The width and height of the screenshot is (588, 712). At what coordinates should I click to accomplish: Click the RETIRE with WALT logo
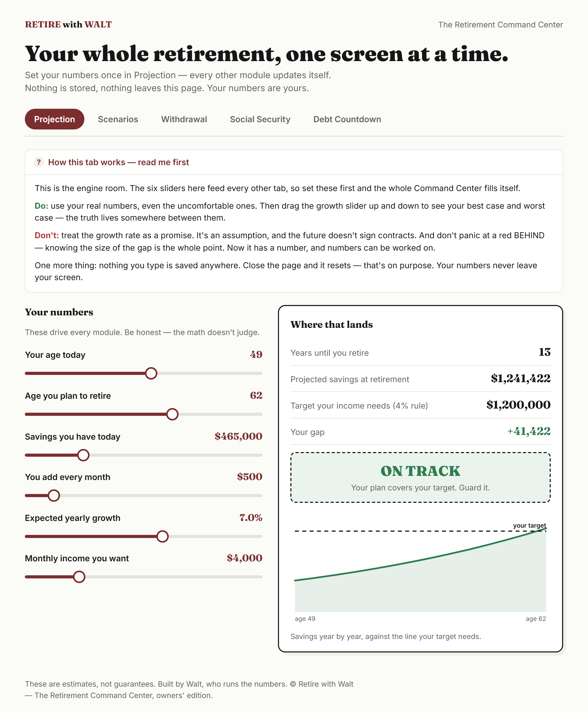68,24
